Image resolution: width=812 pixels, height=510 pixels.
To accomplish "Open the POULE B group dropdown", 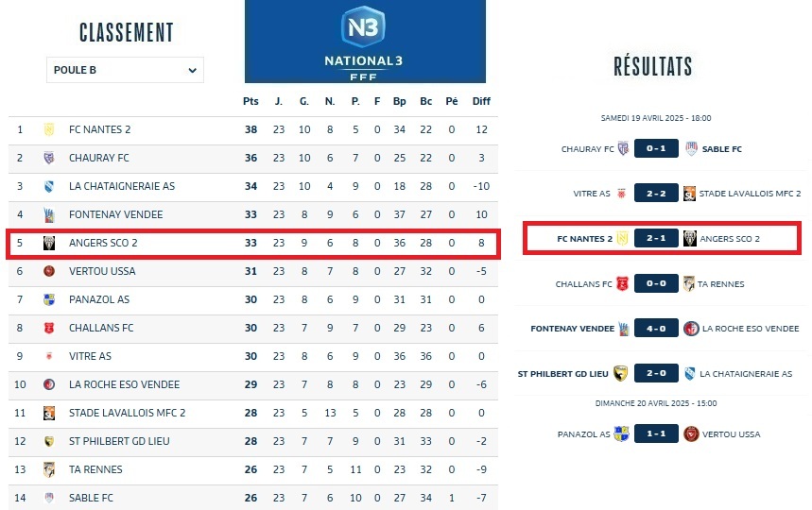I will [125, 70].
